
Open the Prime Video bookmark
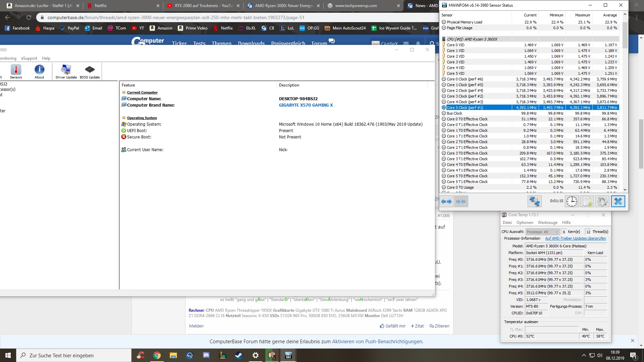(193, 28)
